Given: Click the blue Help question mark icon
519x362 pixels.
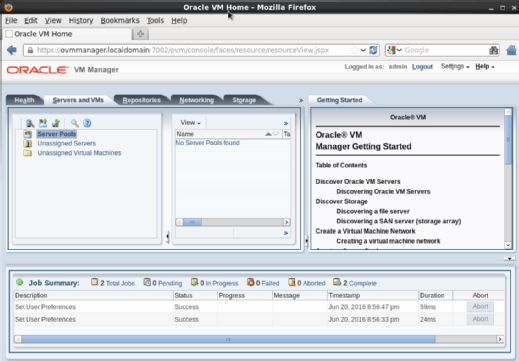Looking at the screenshot, I should click(x=87, y=123).
